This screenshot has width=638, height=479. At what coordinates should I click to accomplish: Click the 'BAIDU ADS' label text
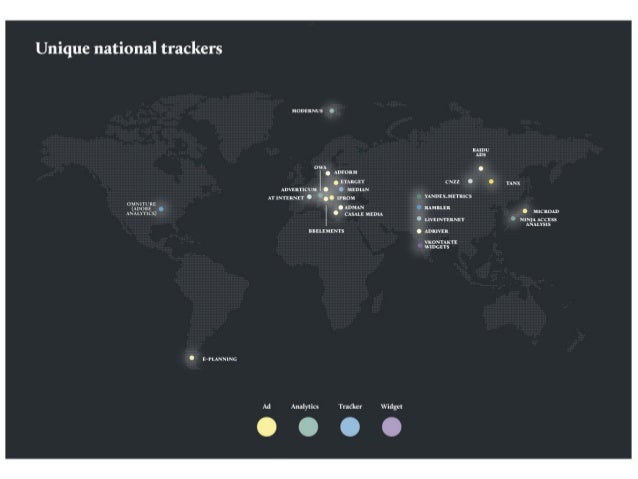point(481,152)
